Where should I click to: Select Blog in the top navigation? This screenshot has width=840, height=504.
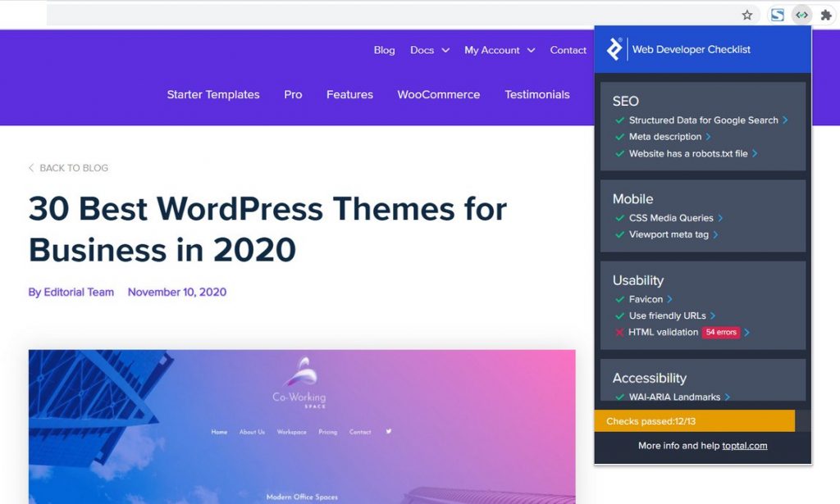[384, 50]
